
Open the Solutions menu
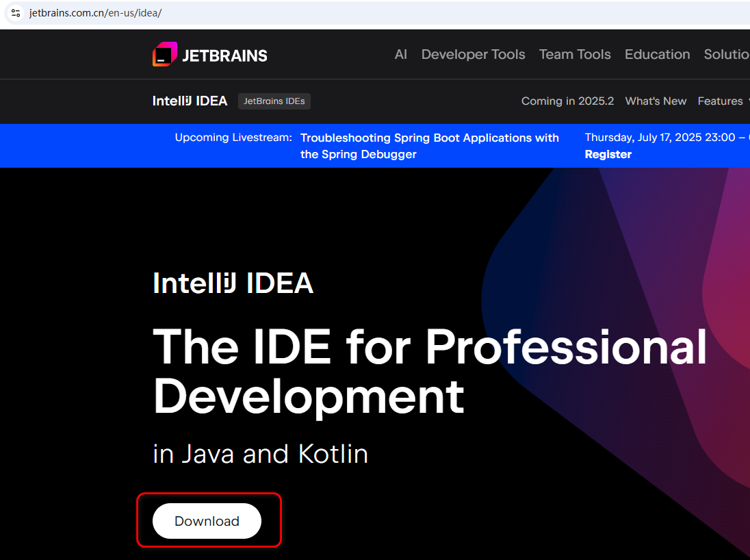[726, 54]
